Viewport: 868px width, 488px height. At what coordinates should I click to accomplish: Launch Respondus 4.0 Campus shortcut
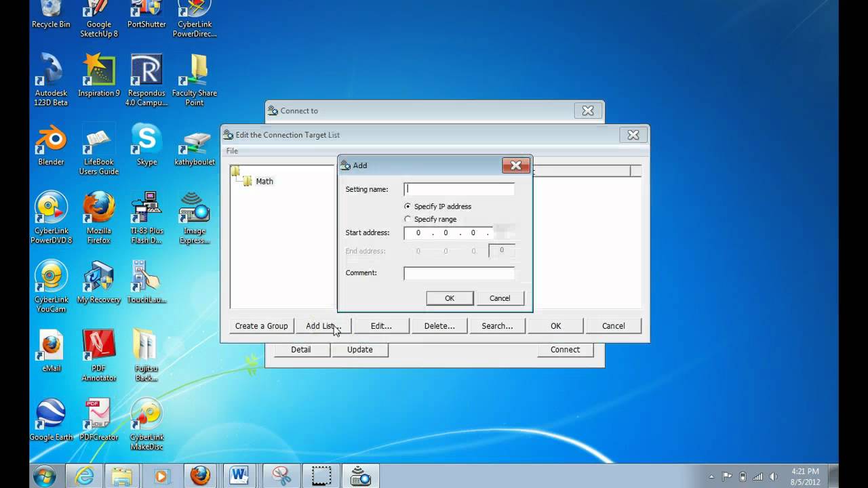[146, 80]
